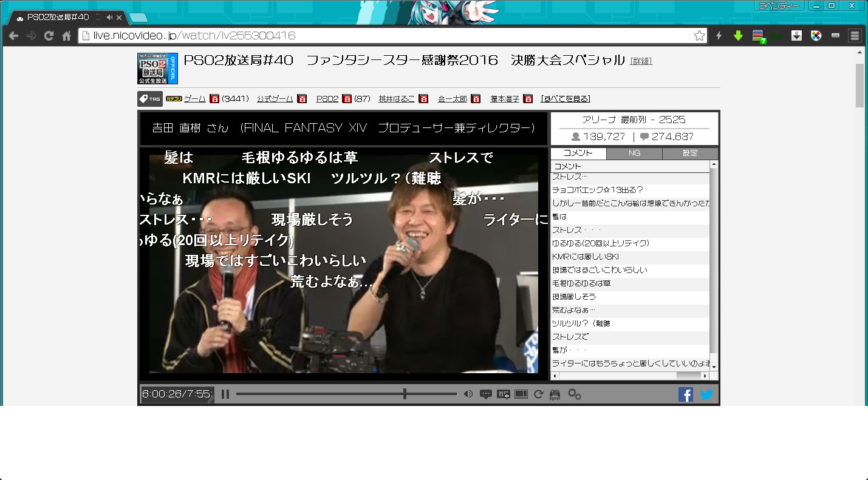Open player settings gears icon
Screen dimensions: 868x480
[x=575, y=394]
